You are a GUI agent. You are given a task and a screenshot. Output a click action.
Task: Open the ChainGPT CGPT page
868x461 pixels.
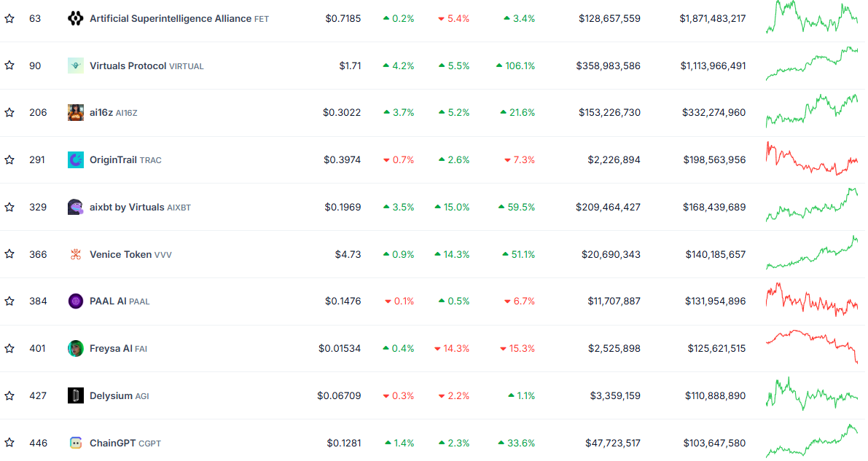point(125,443)
